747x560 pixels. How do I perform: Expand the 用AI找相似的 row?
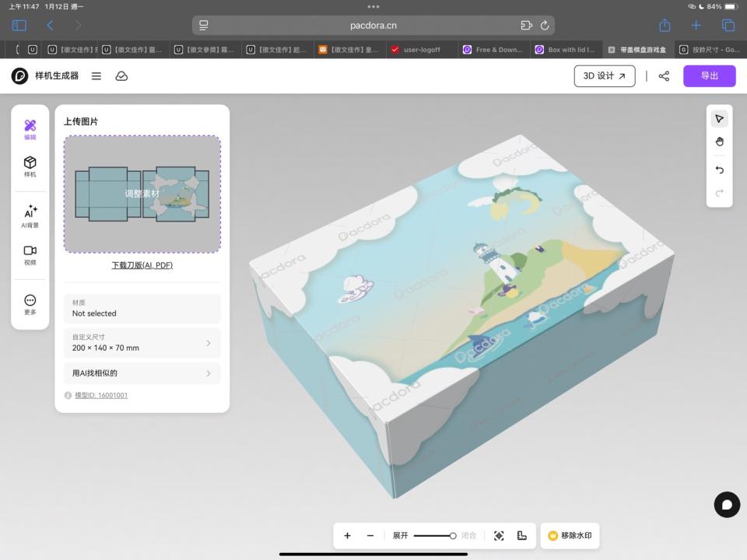coord(142,373)
